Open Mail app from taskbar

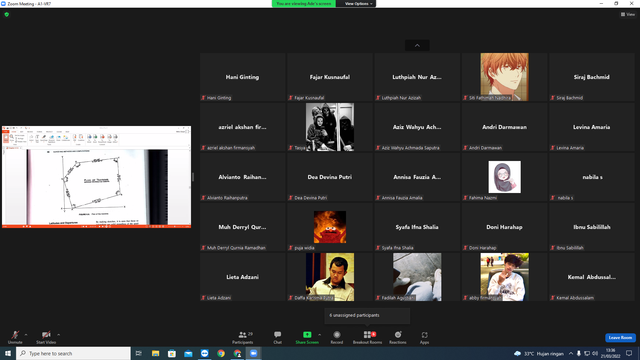[x=188, y=353]
